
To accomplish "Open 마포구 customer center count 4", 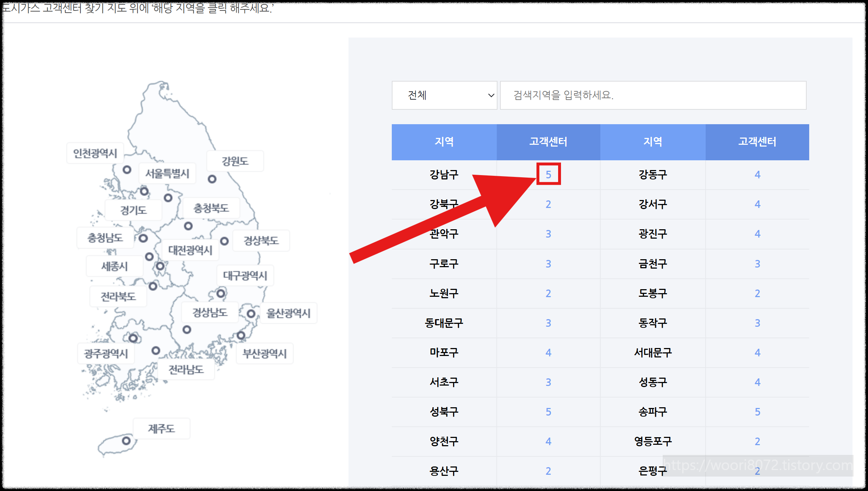I will click(x=548, y=352).
